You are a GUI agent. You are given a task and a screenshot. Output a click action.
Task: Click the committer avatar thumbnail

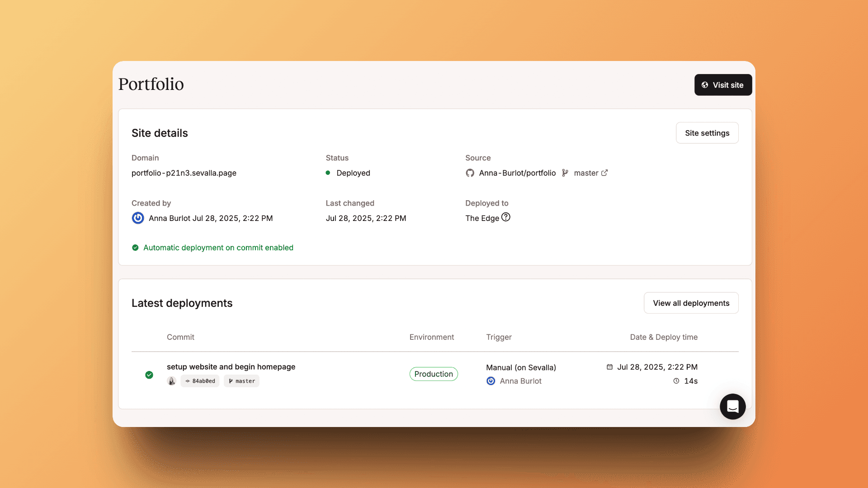pyautogui.click(x=171, y=381)
